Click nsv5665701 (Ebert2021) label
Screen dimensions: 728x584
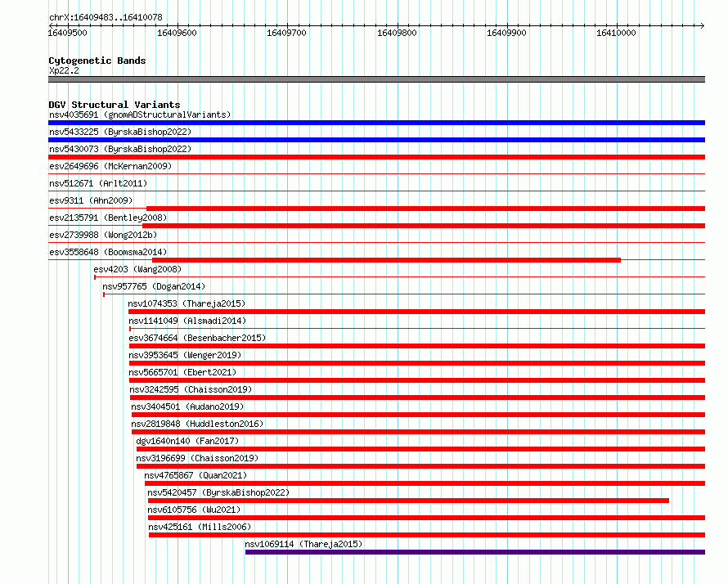(x=182, y=372)
